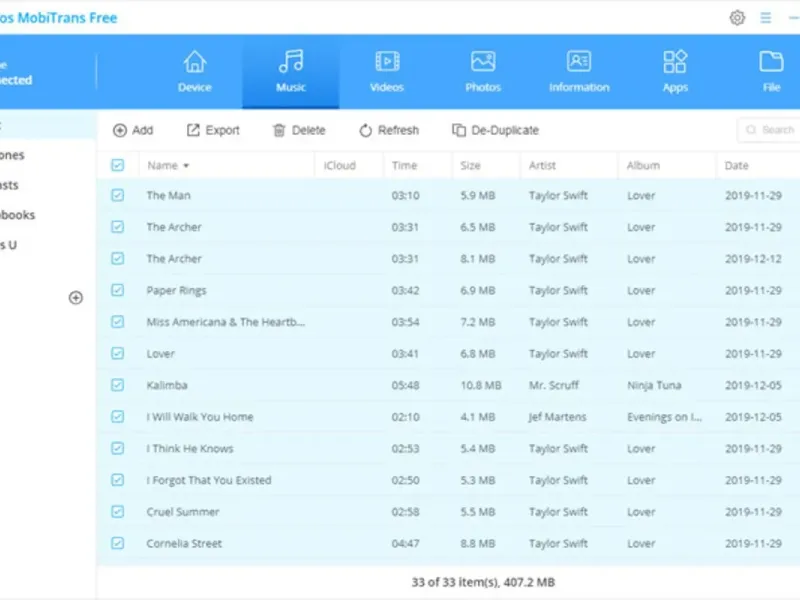Click the 33 of 33 item(s) status text
Screen dimensions: 800x600
[x=483, y=582]
